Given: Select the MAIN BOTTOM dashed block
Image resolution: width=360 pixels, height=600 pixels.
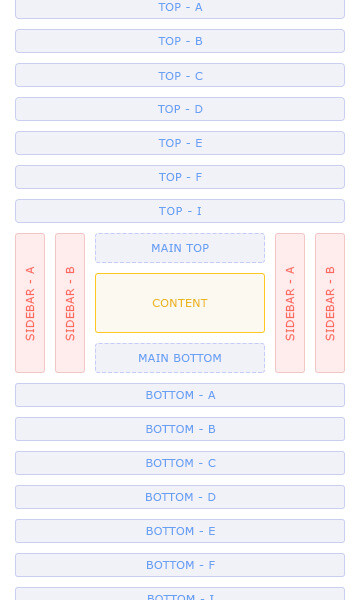Looking at the screenshot, I should pos(180,358).
